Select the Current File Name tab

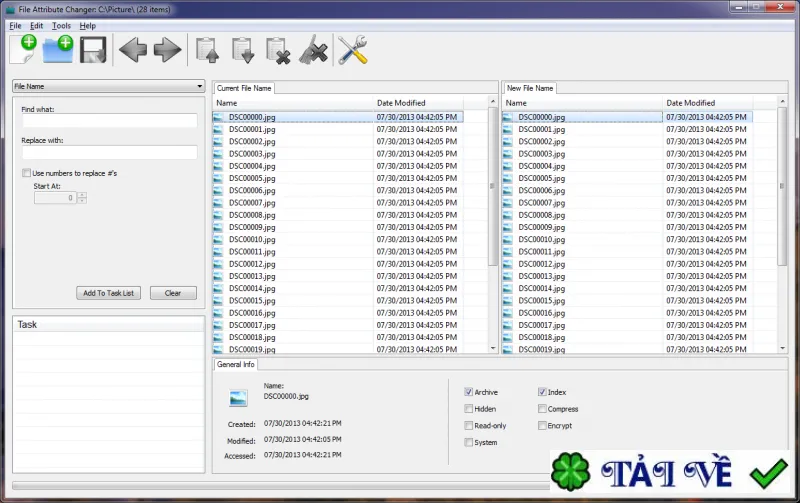(244, 88)
